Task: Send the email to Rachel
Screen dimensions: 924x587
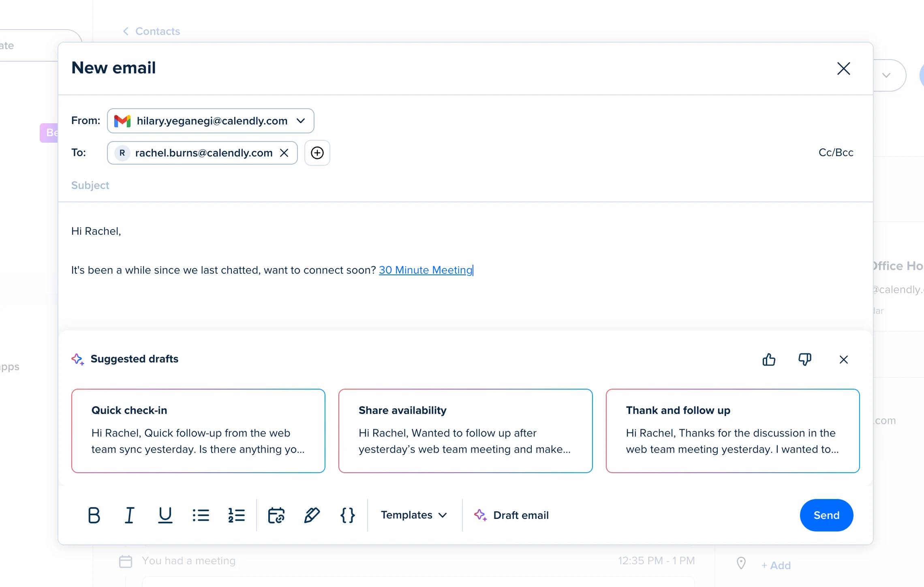Action: [826, 515]
